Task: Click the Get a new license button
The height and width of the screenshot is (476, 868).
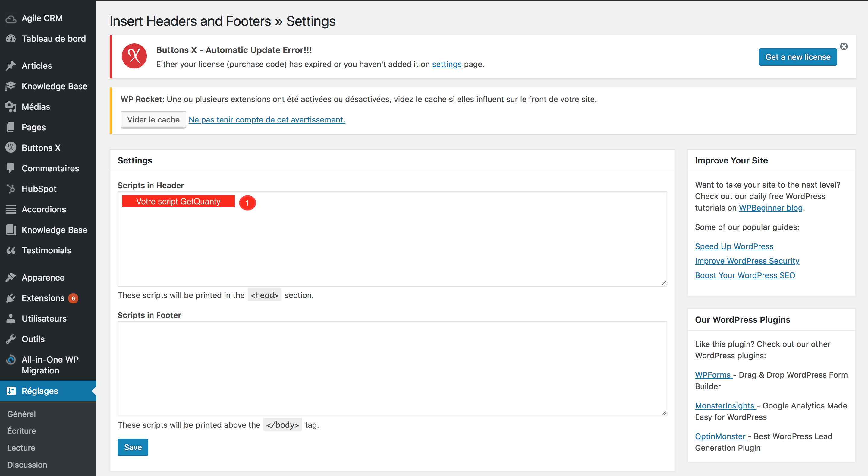Action: pos(798,57)
